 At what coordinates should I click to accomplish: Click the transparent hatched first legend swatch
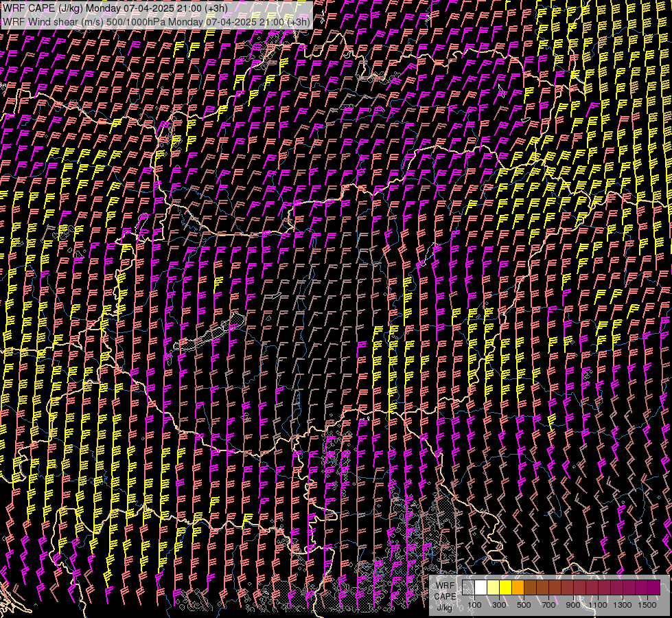pos(468,587)
